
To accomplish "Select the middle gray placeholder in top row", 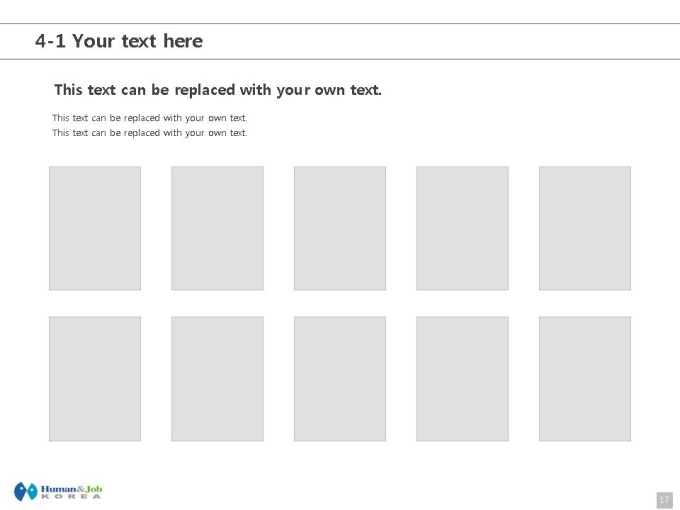I will (x=340, y=228).
